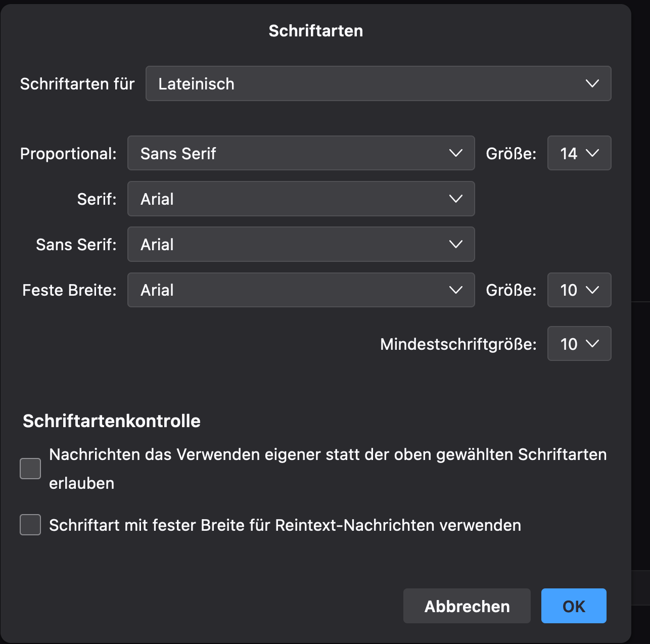Click the 'Serif:' row label
The image size is (650, 644).
97,199
